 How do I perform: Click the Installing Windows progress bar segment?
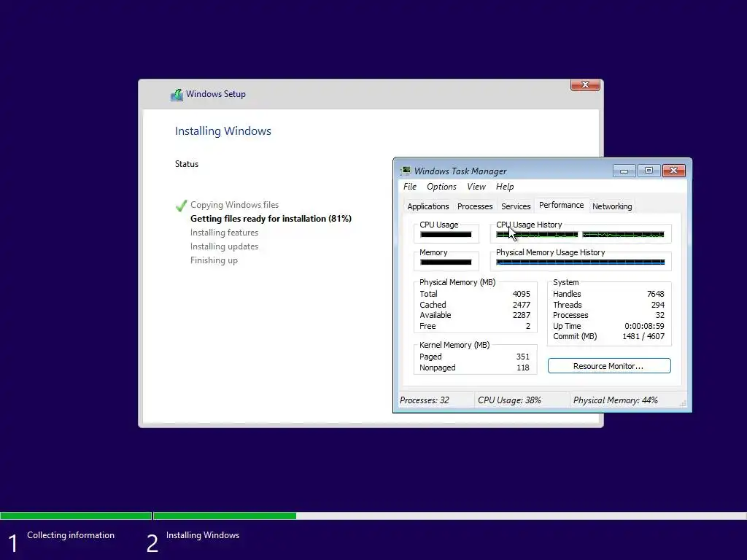click(x=449, y=516)
